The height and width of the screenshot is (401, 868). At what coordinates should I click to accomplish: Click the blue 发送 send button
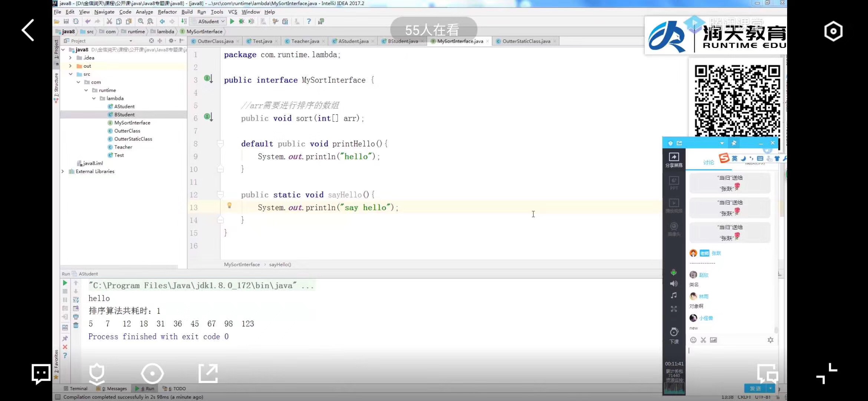[x=755, y=388]
